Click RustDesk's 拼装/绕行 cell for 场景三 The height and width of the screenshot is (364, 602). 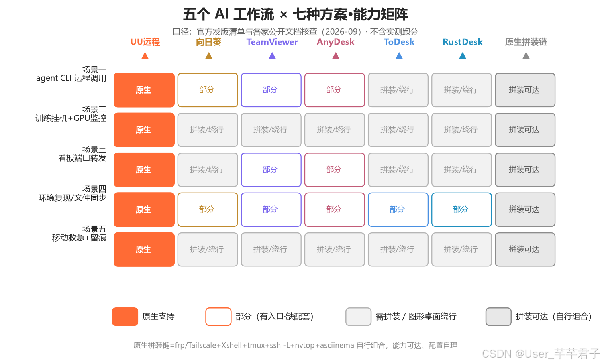[x=461, y=170]
